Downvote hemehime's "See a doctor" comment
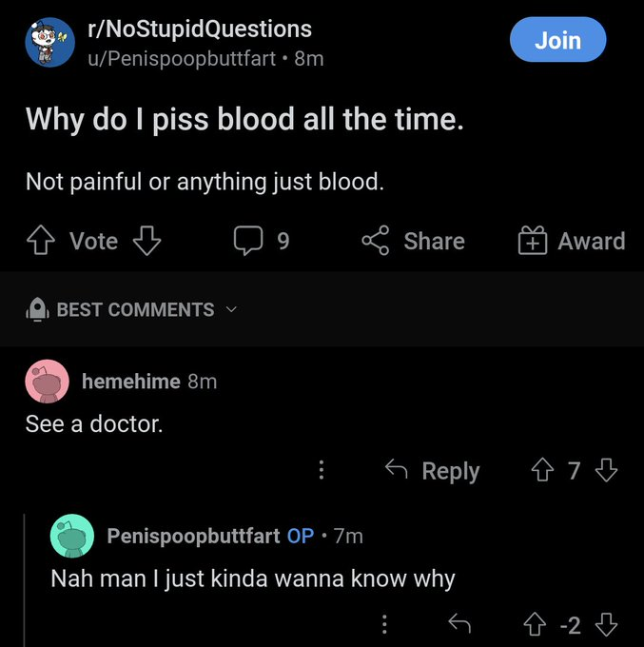Viewport: 644px width, 647px height. coord(606,470)
